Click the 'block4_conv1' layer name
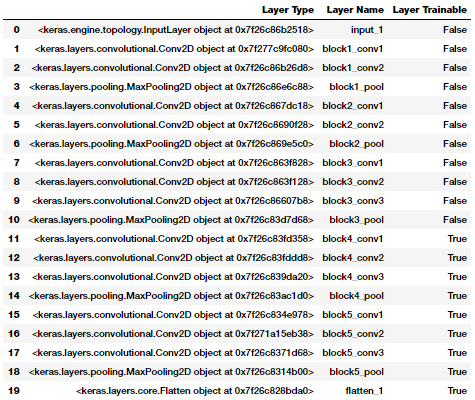475x400 pixels. pos(353,239)
